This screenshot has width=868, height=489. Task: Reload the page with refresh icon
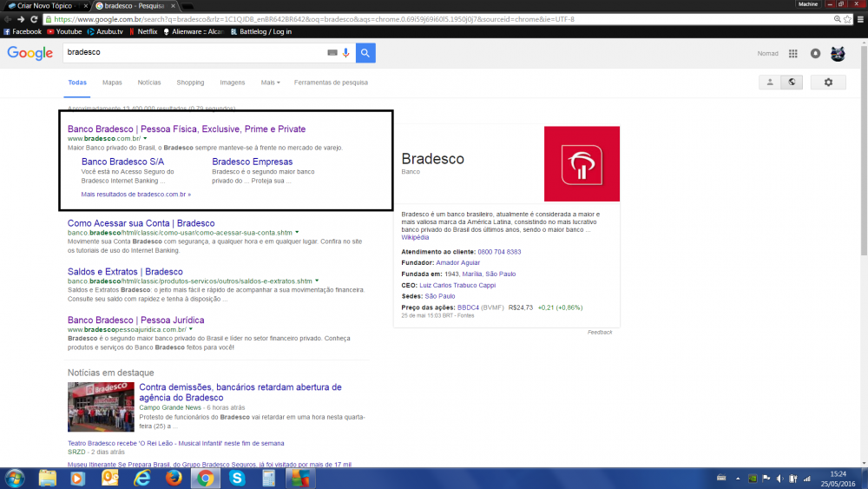34,19
